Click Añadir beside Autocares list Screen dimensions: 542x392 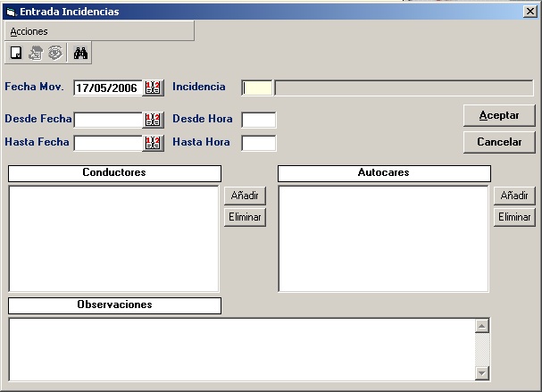tap(514, 196)
